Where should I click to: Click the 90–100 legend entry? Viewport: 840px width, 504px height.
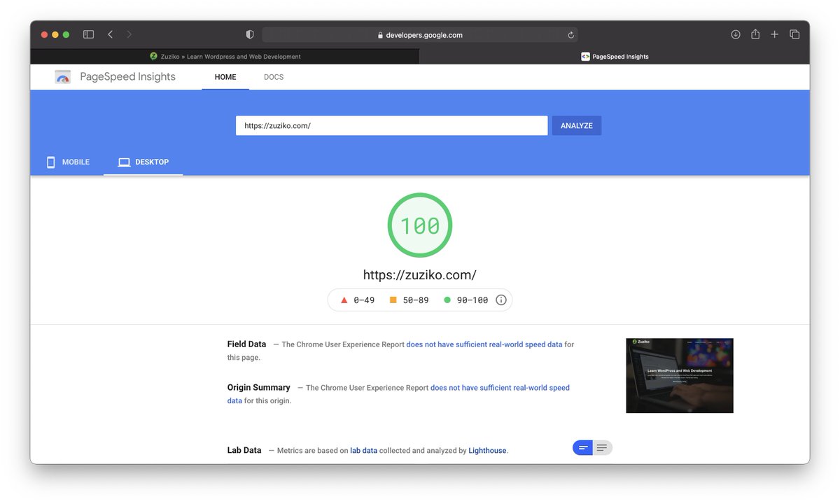click(x=465, y=300)
